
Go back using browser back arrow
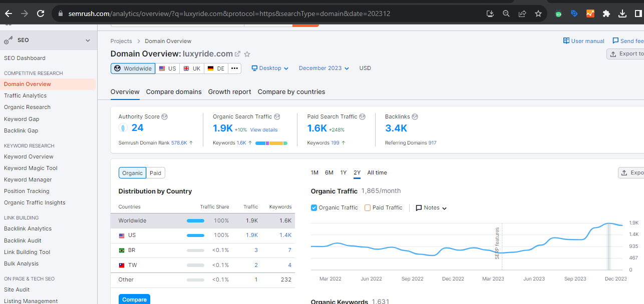tap(8, 13)
